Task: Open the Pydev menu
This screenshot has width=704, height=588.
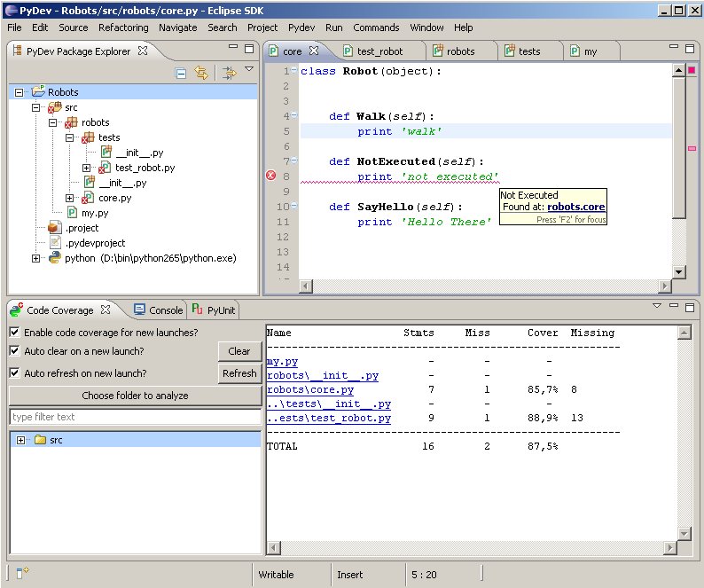Action: tap(301, 27)
